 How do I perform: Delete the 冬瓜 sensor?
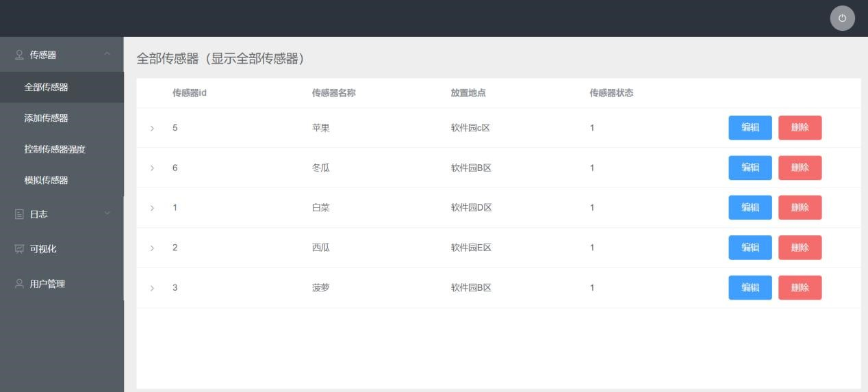800,168
